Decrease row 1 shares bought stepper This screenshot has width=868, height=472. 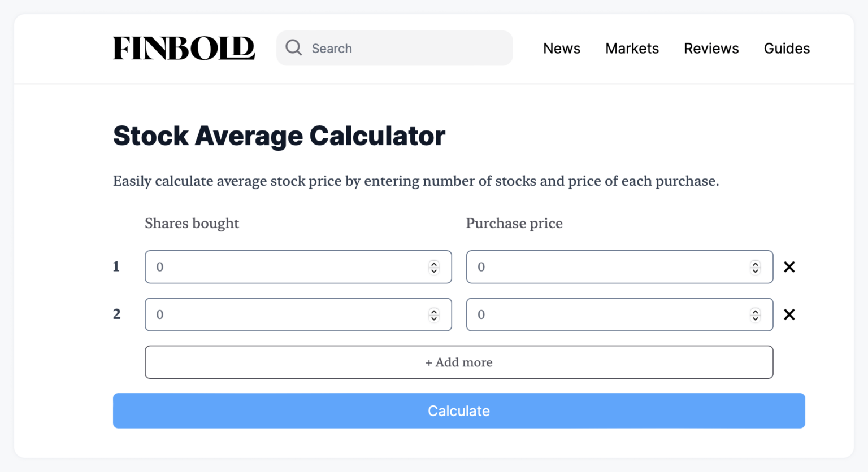[434, 271]
